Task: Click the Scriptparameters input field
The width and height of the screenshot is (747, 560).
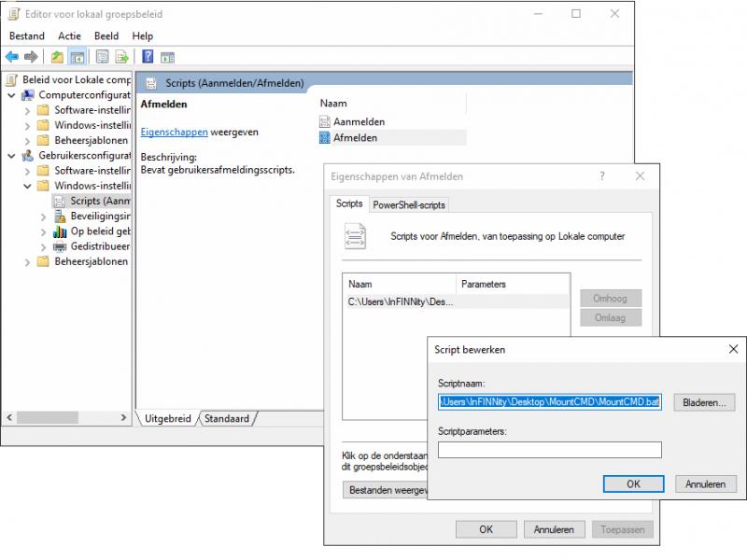Action: 549,450
